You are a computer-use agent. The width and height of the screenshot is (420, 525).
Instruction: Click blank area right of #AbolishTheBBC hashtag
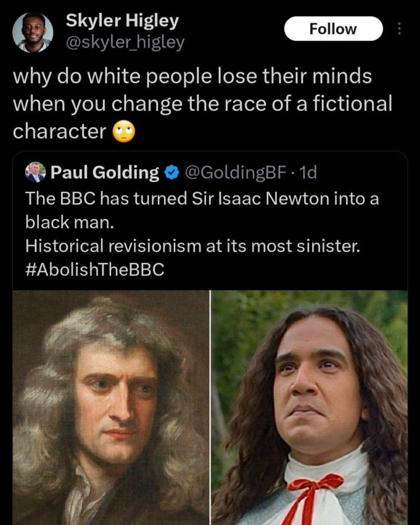click(285, 269)
